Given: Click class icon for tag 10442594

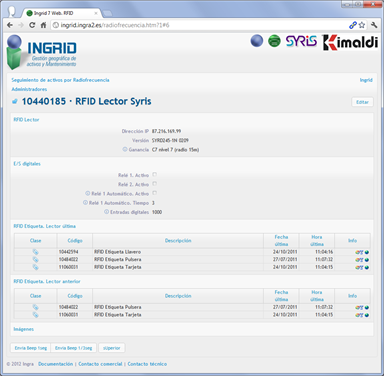Looking at the screenshot, I should coord(35,252).
